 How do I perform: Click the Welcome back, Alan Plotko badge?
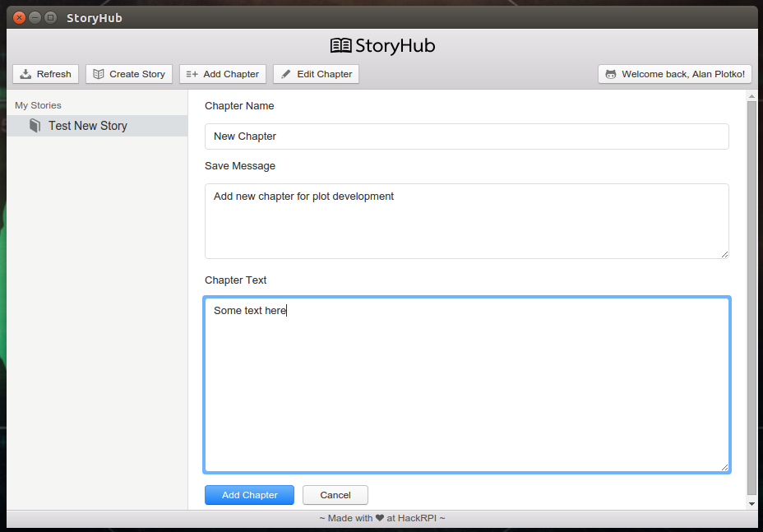point(674,74)
